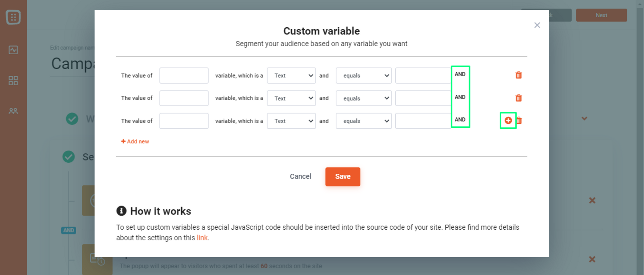The width and height of the screenshot is (644, 275).
Task: Click the second green checkmark step icon
Action: tap(69, 157)
